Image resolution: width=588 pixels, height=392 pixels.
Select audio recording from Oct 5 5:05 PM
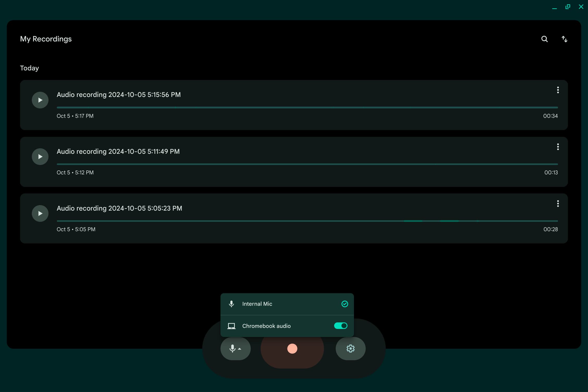pyautogui.click(x=294, y=218)
